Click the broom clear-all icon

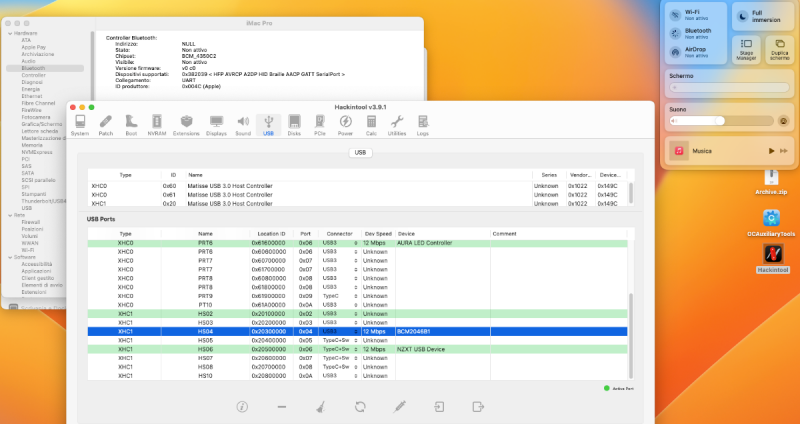click(x=320, y=407)
